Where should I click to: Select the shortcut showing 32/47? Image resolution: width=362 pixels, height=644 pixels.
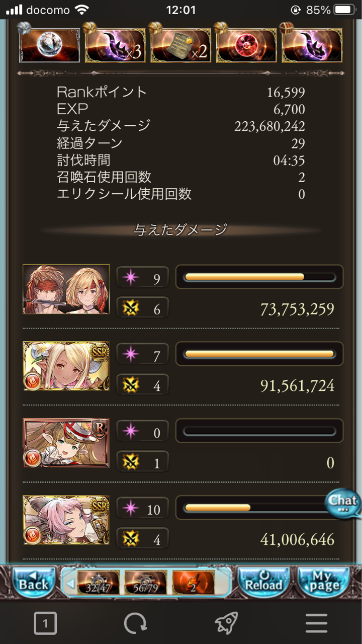99,583
